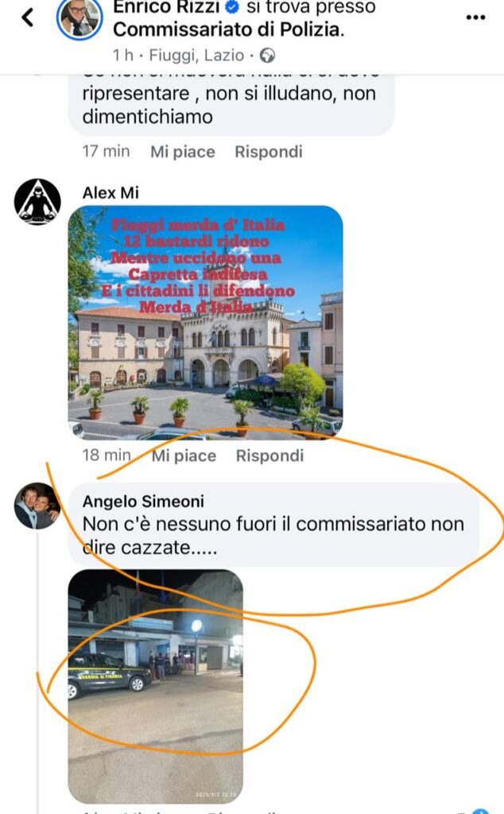Open Commissariato di Polizia location link
The width and height of the screenshot is (504, 814).
point(228,29)
